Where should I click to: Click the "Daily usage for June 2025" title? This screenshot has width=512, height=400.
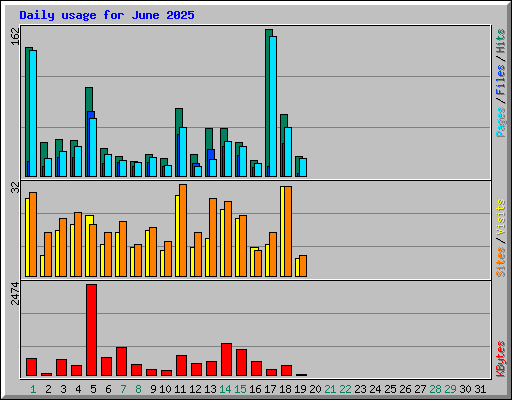pyautogui.click(x=107, y=15)
